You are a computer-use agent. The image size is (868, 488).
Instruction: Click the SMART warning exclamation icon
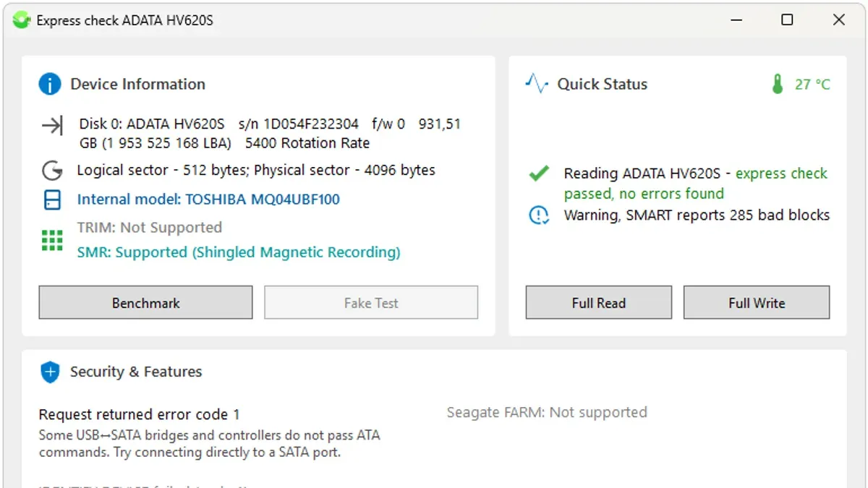point(539,215)
